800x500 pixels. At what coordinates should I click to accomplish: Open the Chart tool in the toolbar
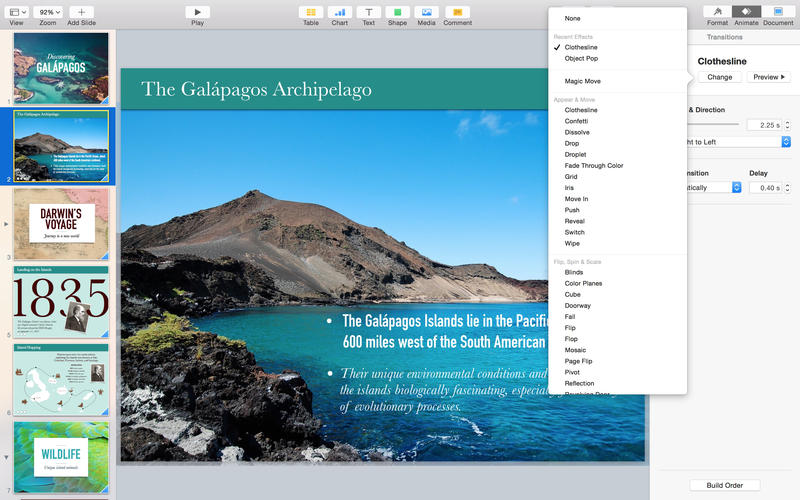[x=340, y=12]
